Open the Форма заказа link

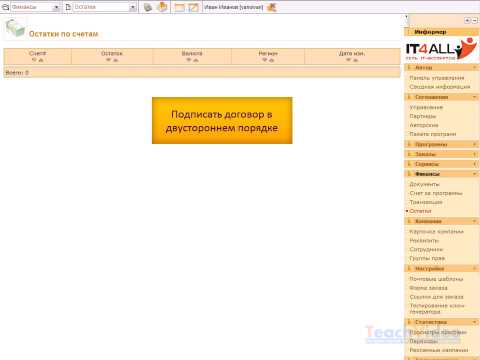pos(428,288)
